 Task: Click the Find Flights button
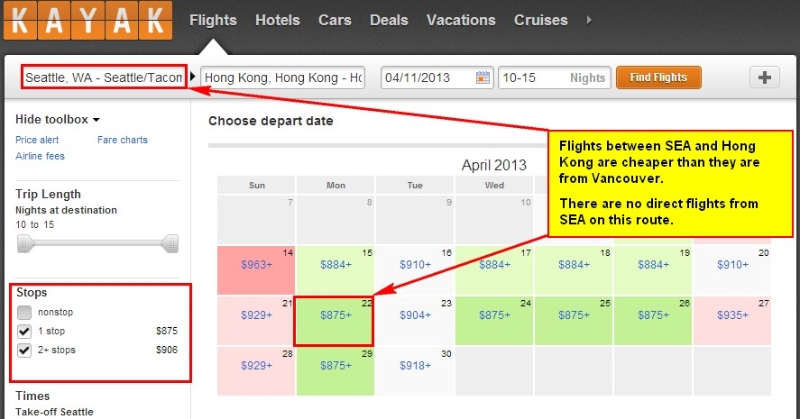(x=658, y=78)
